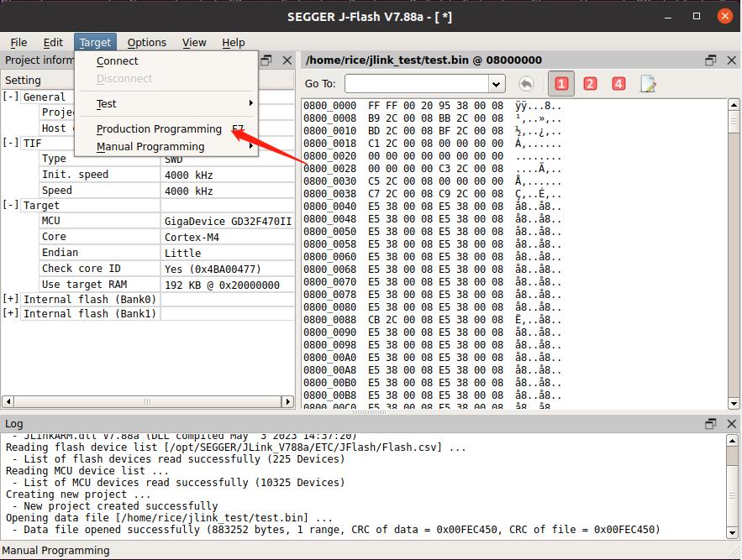The image size is (742, 560).
Task: Click the Manual Programming status bar text
Action: tap(55, 551)
